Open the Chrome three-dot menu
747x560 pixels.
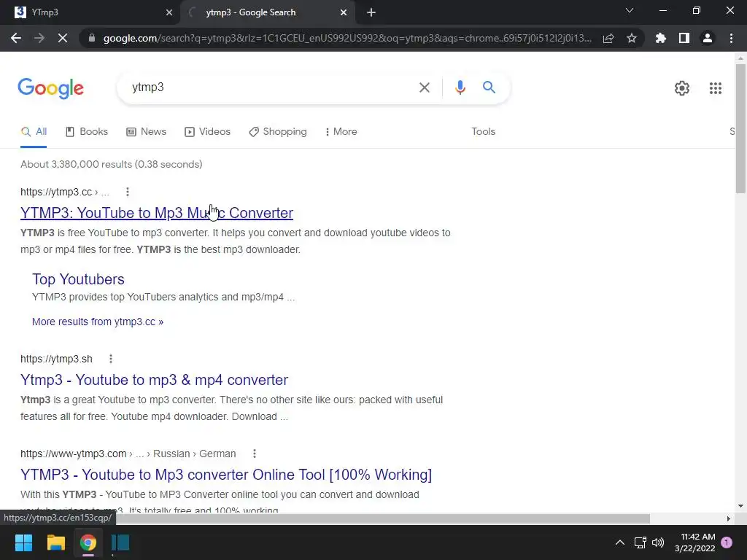(731, 38)
